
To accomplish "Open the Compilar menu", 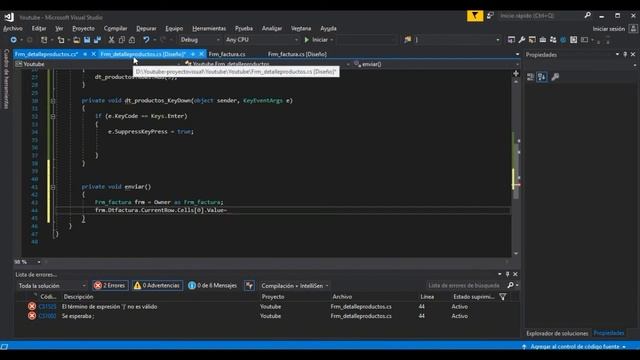I will point(116,29).
